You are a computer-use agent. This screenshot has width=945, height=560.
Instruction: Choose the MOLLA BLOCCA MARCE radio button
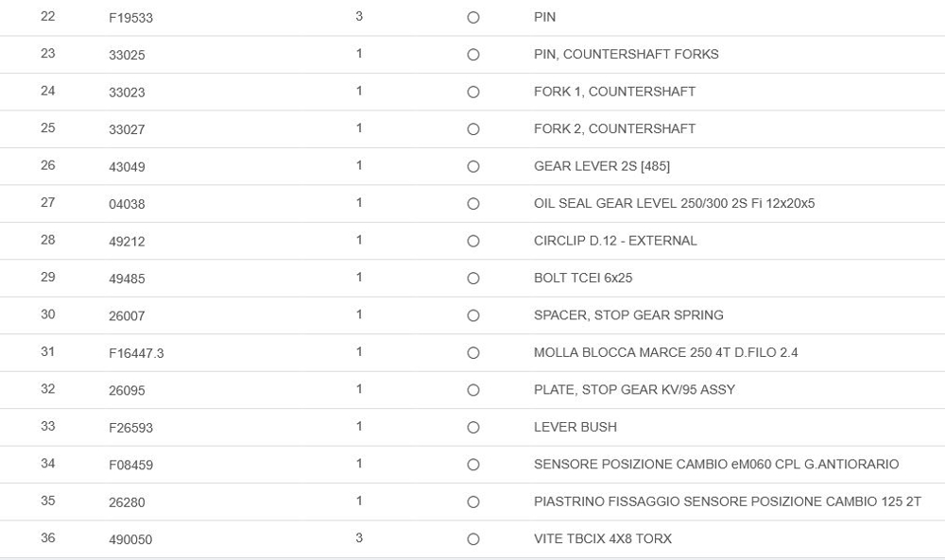pos(473,353)
